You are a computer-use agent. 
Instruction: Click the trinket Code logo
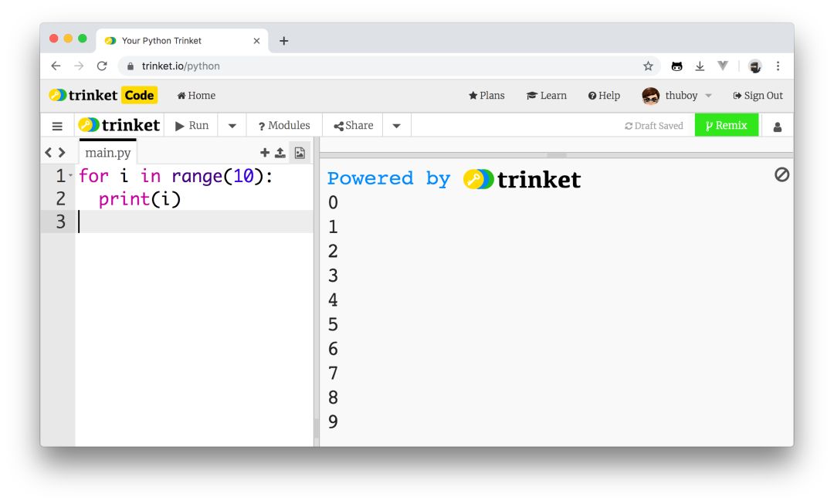103,95
